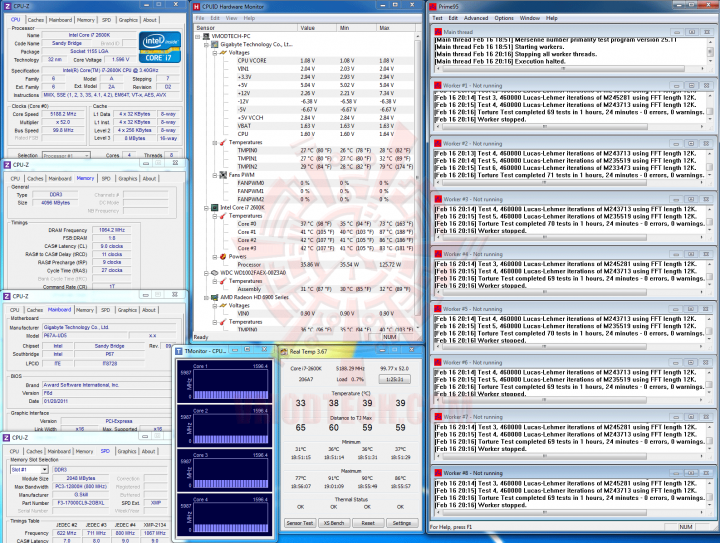
Task: Click the Gigabyte motherboard icon in HWMonitor tree
Action: [x=214, y=45]
